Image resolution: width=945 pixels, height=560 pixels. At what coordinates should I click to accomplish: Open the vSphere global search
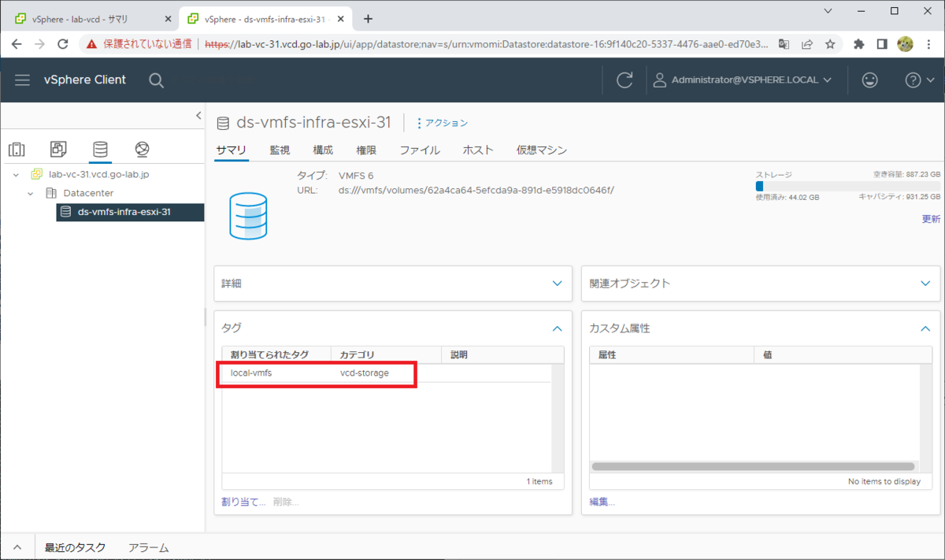[x=156, y=80]
